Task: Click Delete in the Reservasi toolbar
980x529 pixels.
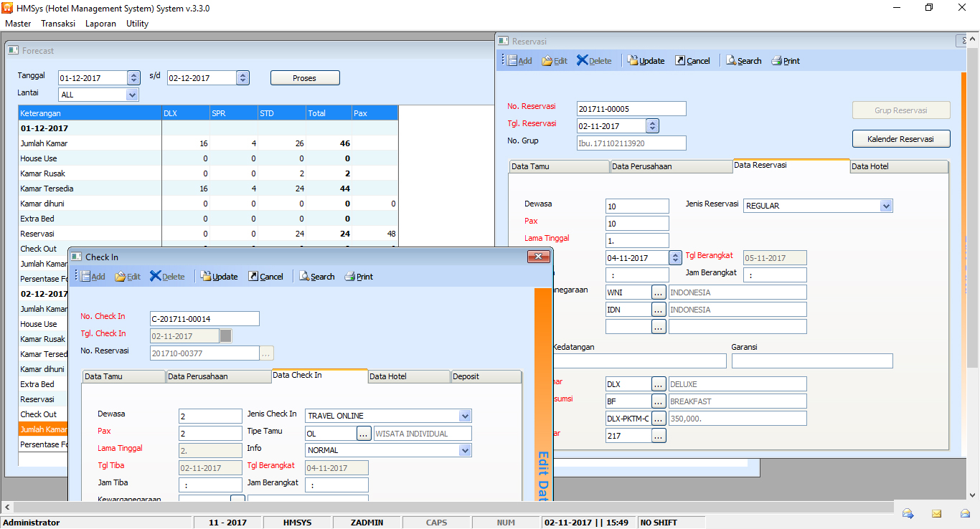Action: pyautogui.click(x=594, y=61)
